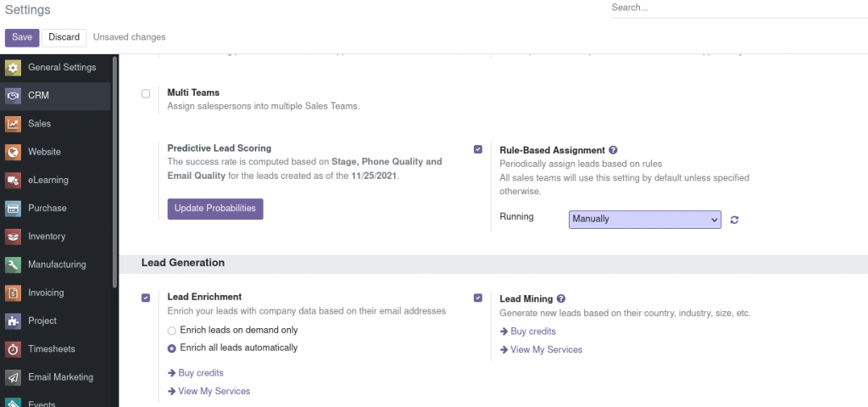
Task: Open the Website globe icon
Action: click(13, 153)
